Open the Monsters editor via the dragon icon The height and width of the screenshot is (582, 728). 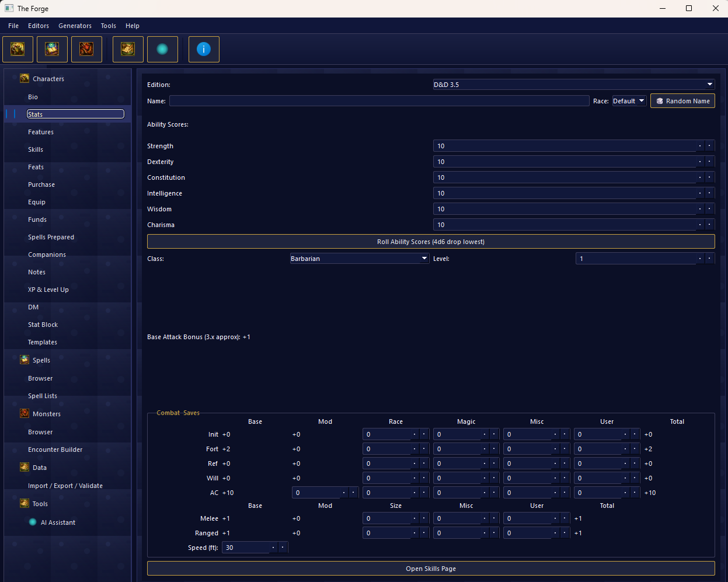(x=86, y=49)
